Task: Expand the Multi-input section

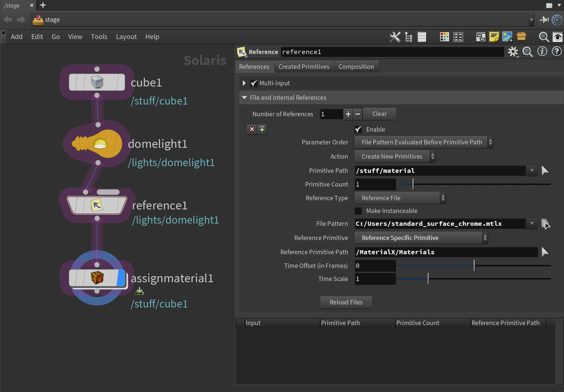Action: [244, 83]
